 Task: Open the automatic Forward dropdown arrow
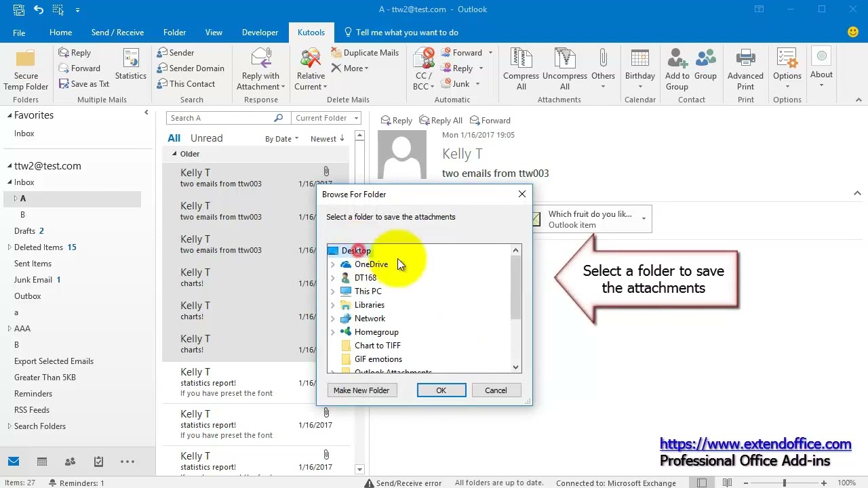(x=490, y=53)
